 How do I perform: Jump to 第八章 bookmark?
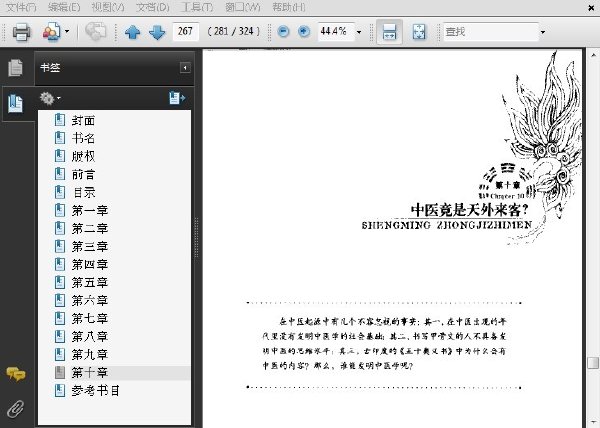pyautogui.click(x=90, y=336)
